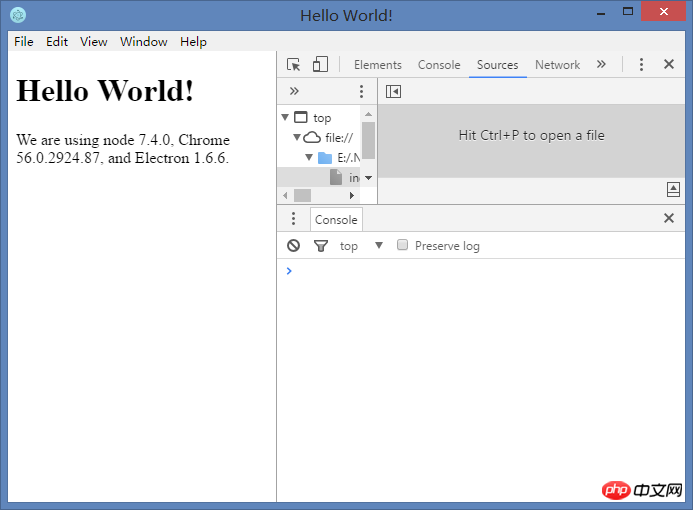
Task: Click the Hello World! page heading
Action: pos(105,91)
